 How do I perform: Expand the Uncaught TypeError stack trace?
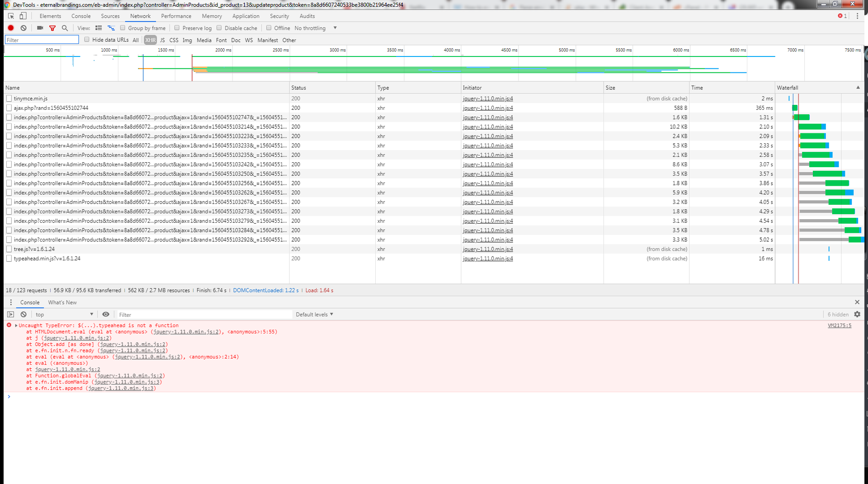[x=16, y=325]
